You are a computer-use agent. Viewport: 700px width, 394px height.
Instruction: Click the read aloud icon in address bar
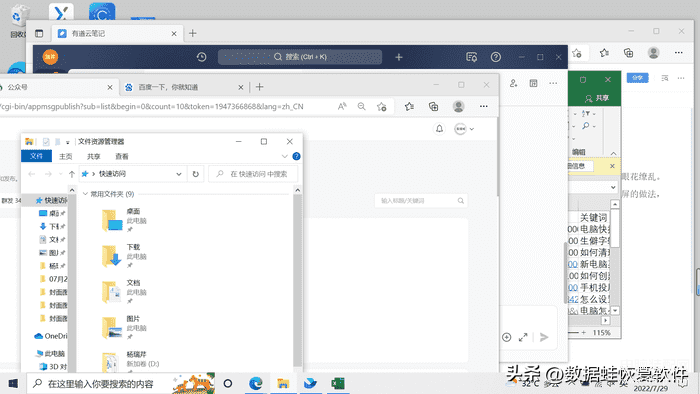[x=342, y=107]
